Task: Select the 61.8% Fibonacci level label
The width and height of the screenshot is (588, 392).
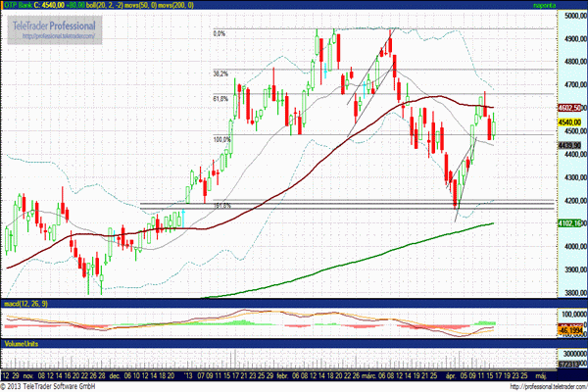Action: (220, 98)
